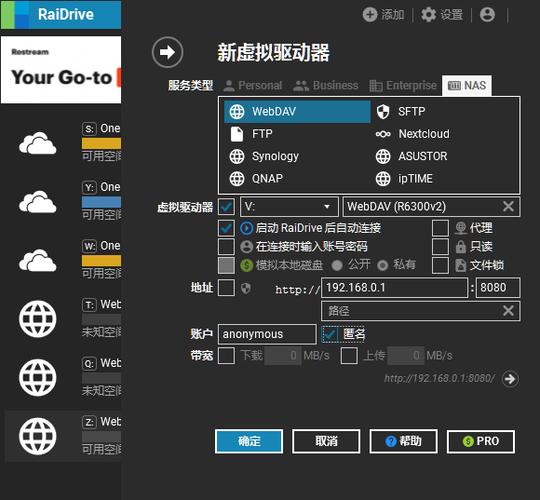Enable the Proxy (代理) checkbox

(x=440, y=228)
